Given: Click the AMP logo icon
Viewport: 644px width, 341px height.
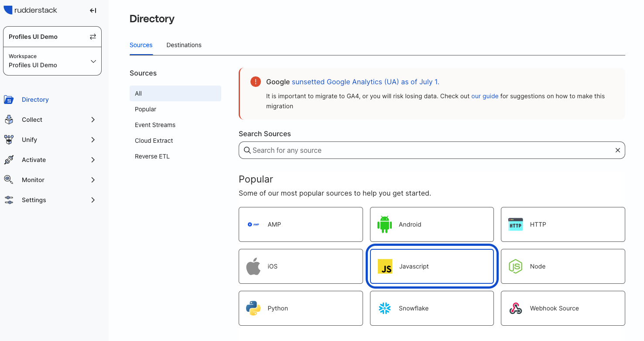Looking at the screenshot, I should point(253,224).
